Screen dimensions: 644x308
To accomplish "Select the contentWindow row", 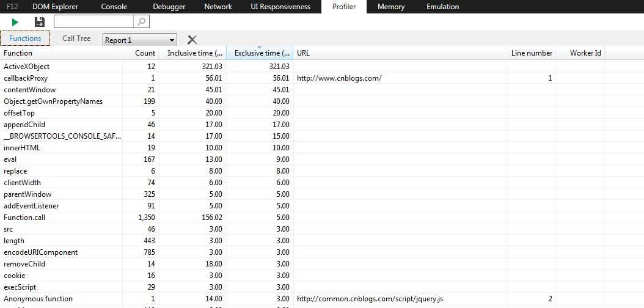I will tap(322, 89).
